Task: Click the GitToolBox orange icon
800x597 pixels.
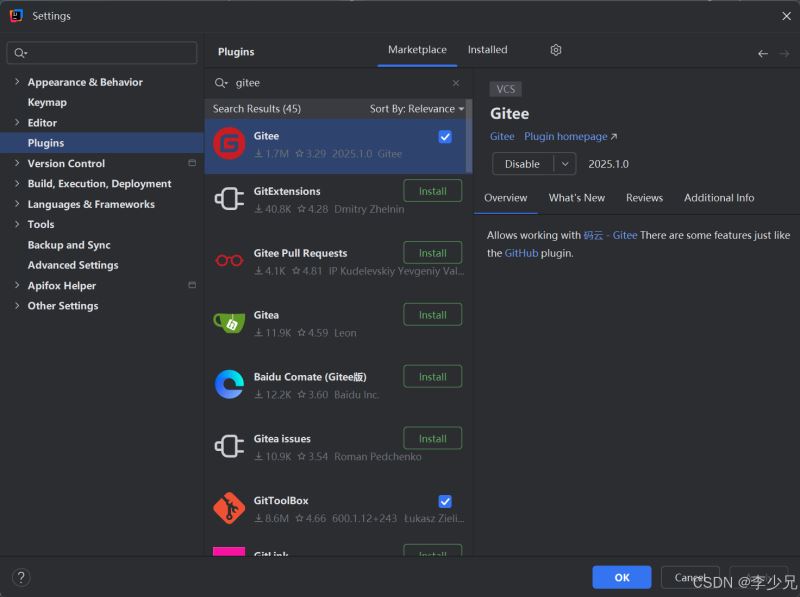Action: (x=229, y=508)
